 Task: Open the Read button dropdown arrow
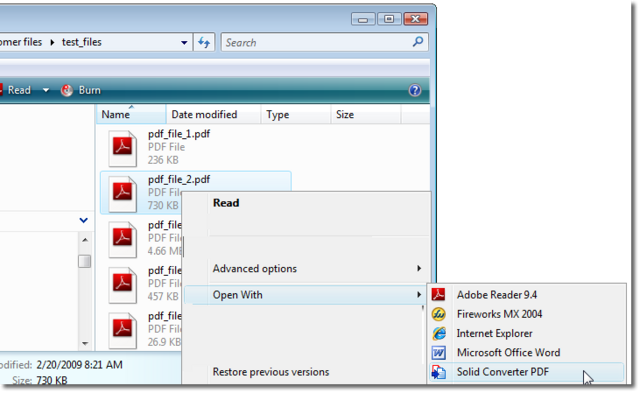(x=46, y=90)
